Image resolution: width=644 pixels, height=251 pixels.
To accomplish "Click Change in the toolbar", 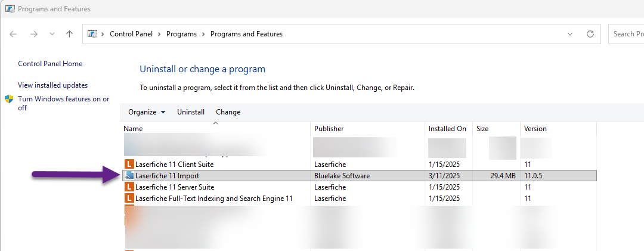I will click(x=228, y=112).
